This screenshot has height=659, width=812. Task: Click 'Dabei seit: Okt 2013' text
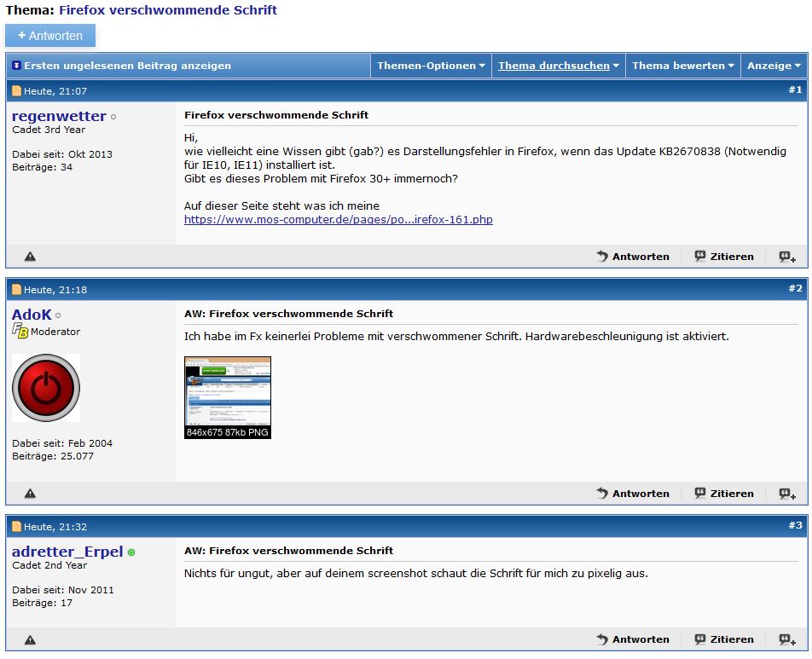62,154
